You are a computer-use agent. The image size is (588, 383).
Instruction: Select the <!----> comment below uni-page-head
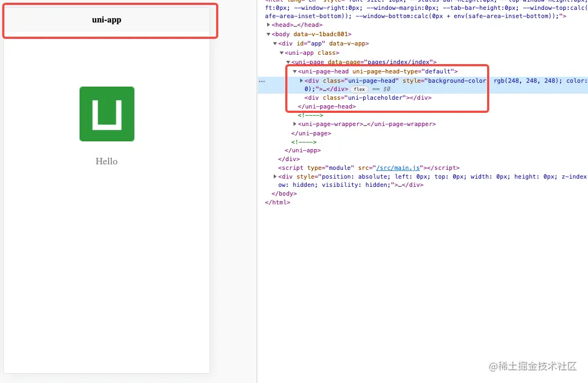[310, 115]
